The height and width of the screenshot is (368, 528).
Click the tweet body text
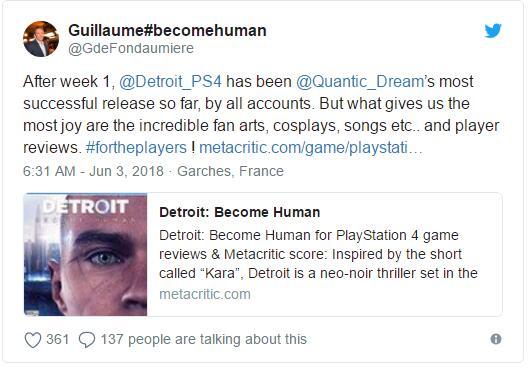click(261, 114)
